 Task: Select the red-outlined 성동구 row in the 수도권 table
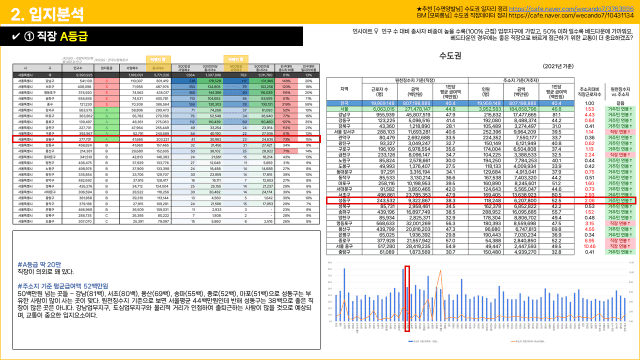click(481, 201)
